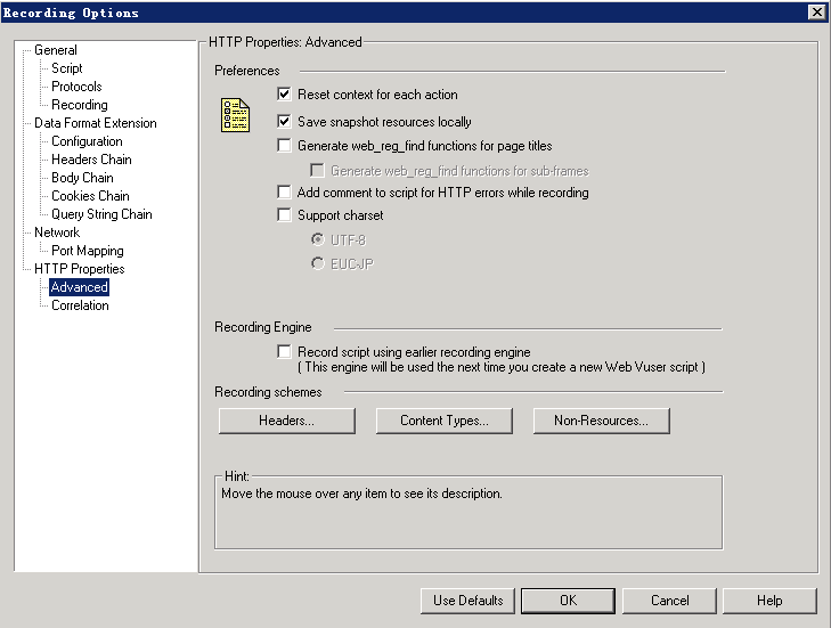Image resolution: width=832 pixels, height=628 pixels.
Task: Open the Content Types... dialog
Action: (444, 421)
